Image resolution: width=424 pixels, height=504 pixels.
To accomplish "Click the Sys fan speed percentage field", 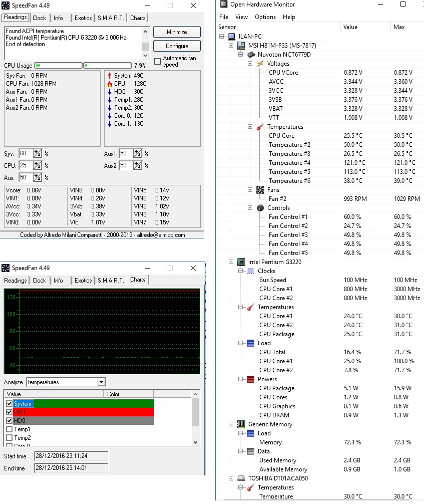I will click(x=26, y=153).
